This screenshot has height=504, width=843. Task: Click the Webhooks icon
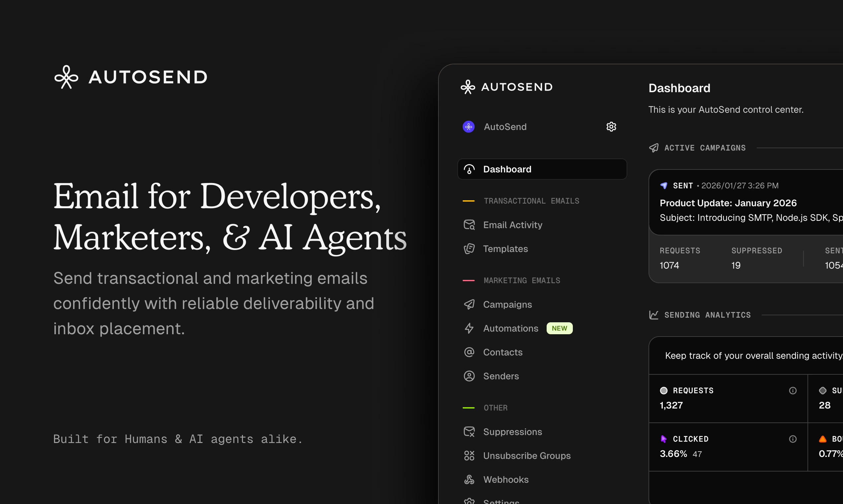tap(469, 479)
